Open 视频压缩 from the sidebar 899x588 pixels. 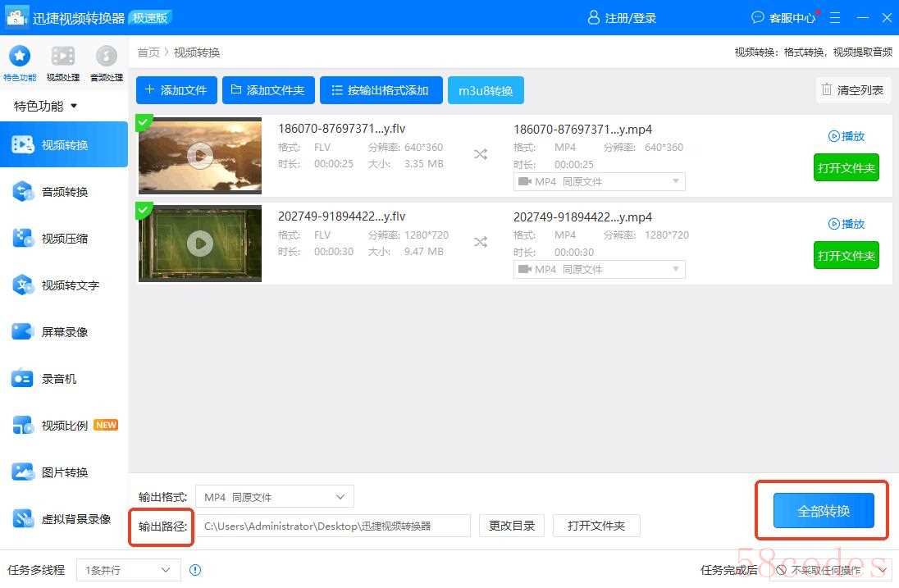point(64,239)
